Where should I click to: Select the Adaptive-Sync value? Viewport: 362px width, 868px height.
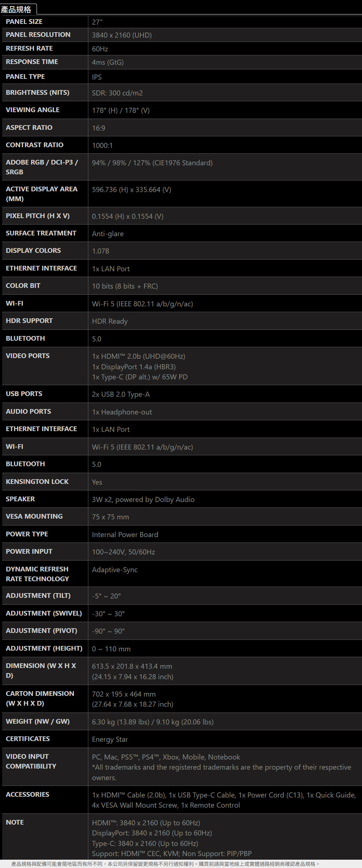(114, 570)
